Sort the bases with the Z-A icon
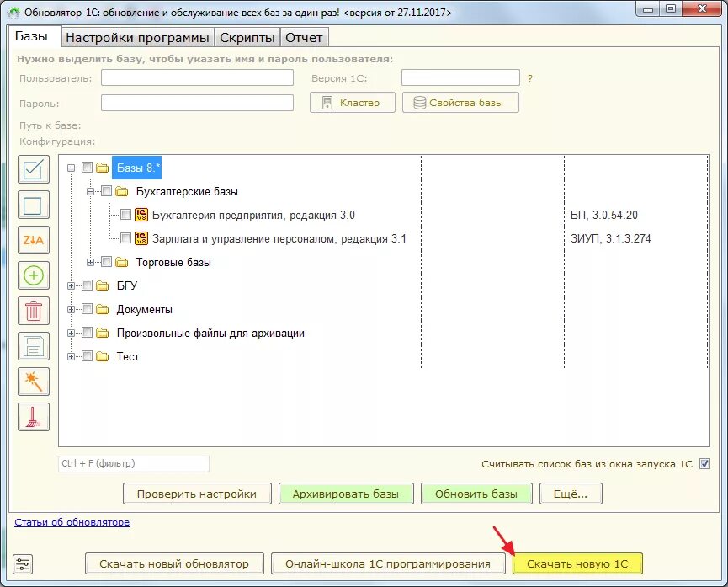 [34, 240]
